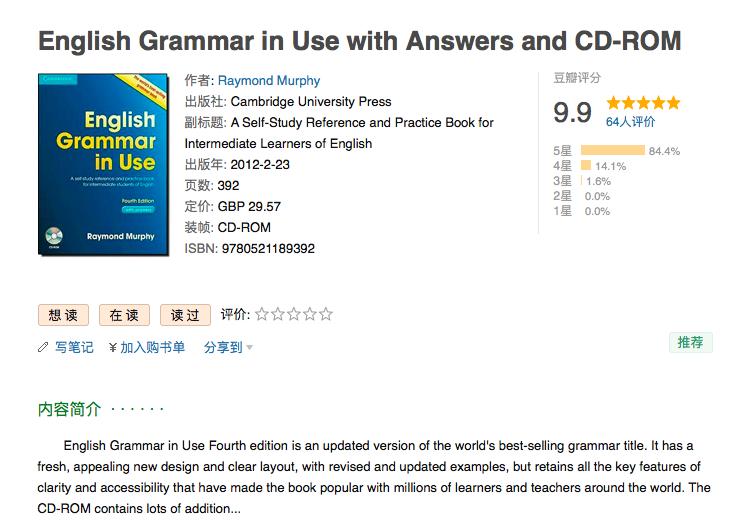
Task: Rate the book two stars
Action: (x=278, y=314)
